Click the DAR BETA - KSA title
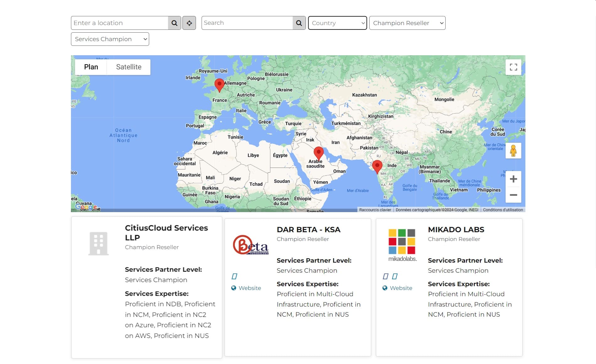The image size is (596, 364). (x=309, y=229)
